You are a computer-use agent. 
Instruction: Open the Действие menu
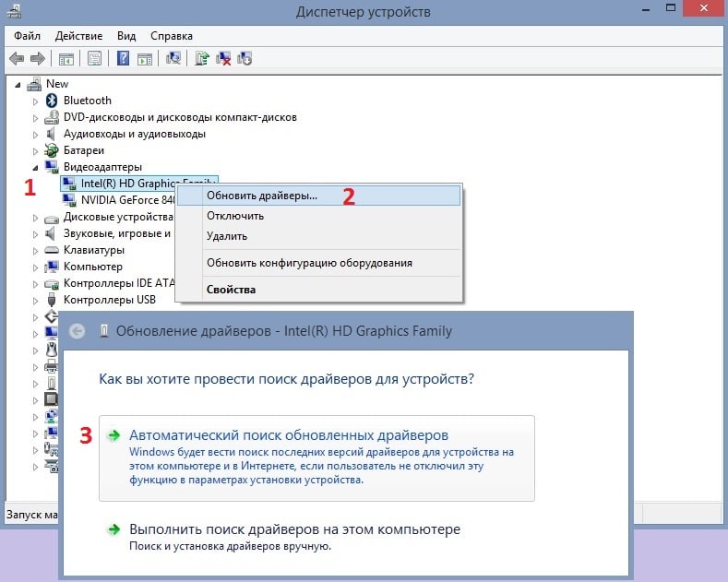[78, 36]
